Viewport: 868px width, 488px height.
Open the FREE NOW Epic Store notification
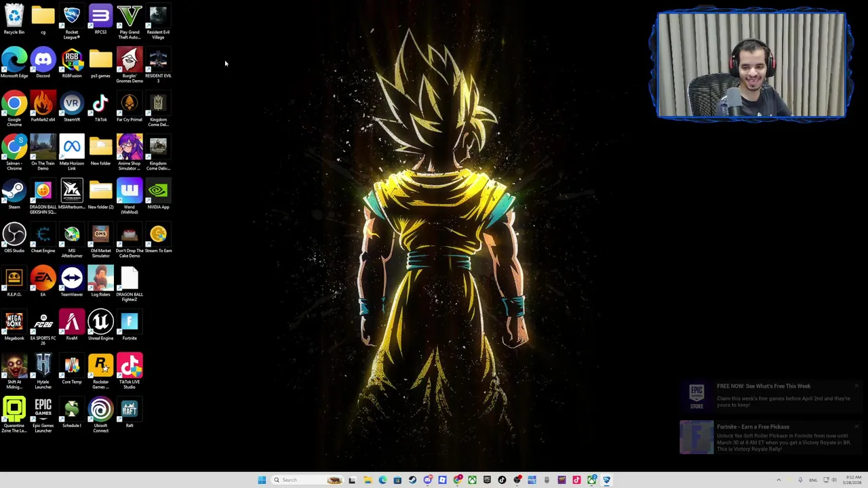pyautogui.click(x=770, y=396)
